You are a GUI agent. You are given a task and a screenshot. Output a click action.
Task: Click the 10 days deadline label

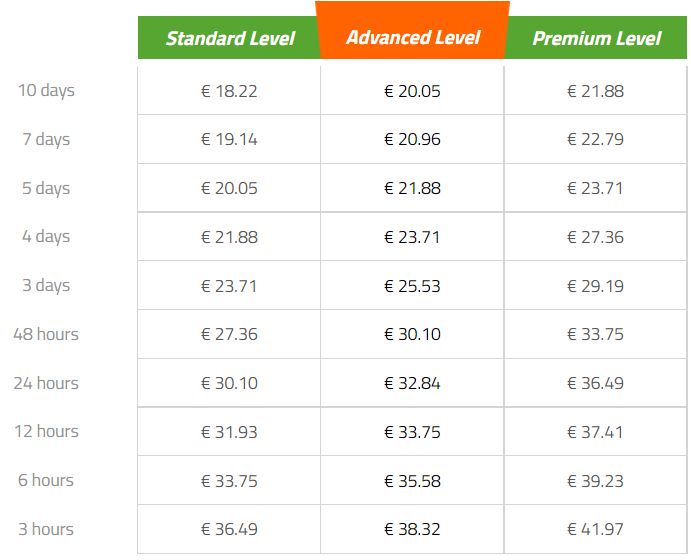coord(46,91)
